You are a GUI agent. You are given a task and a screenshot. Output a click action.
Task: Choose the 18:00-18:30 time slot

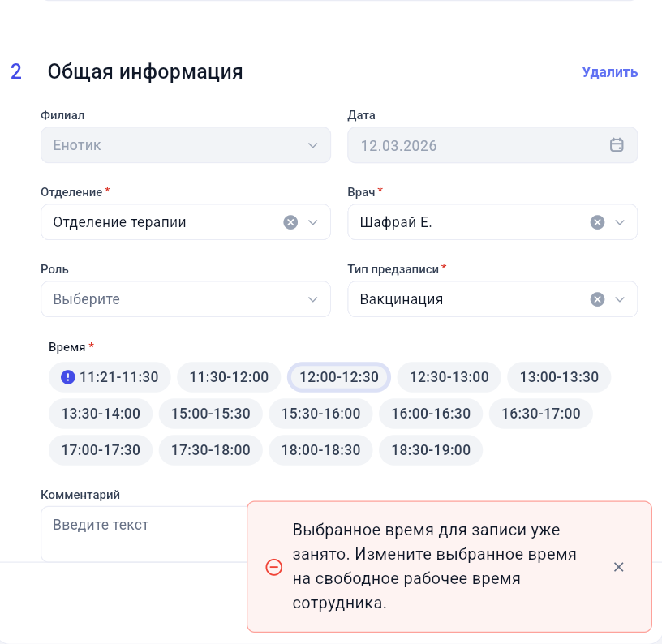(321, 450)
